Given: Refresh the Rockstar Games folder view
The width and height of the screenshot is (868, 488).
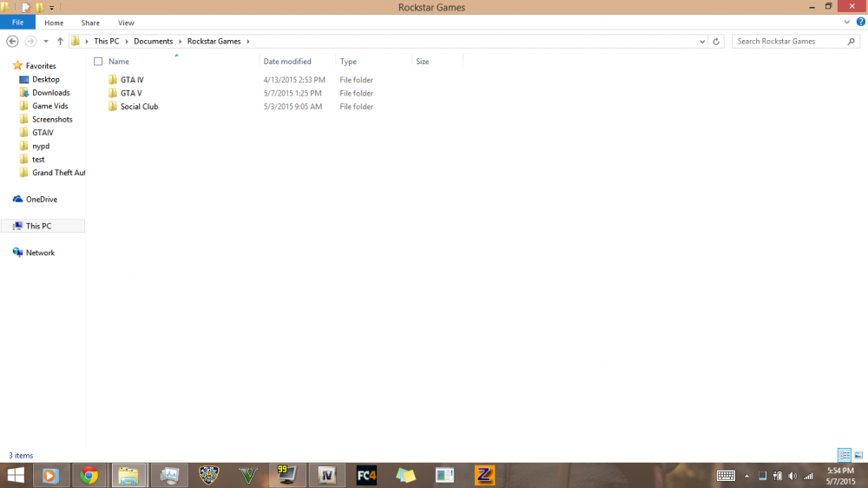Looking at the screenshot, I should click(x=716, y=41).
